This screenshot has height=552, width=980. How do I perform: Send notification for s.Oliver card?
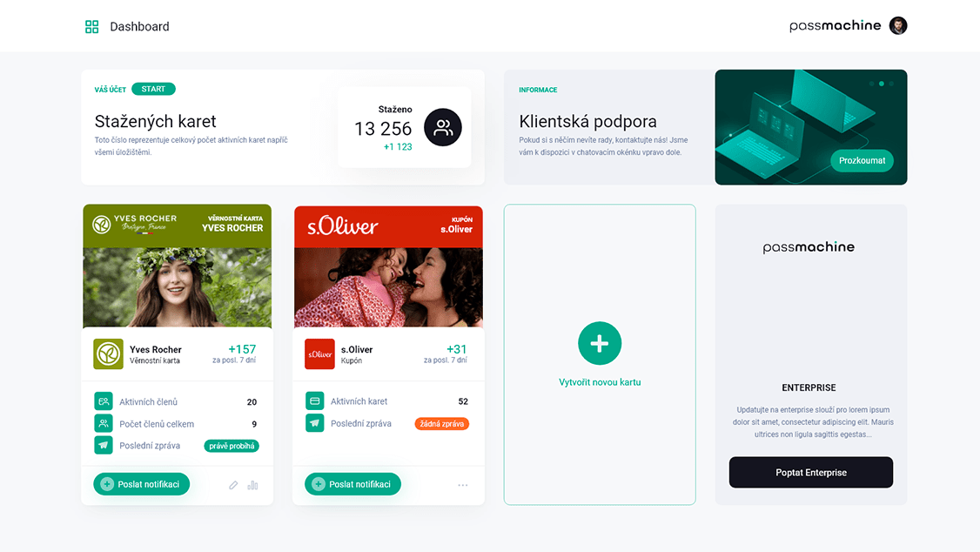point(352,484)
